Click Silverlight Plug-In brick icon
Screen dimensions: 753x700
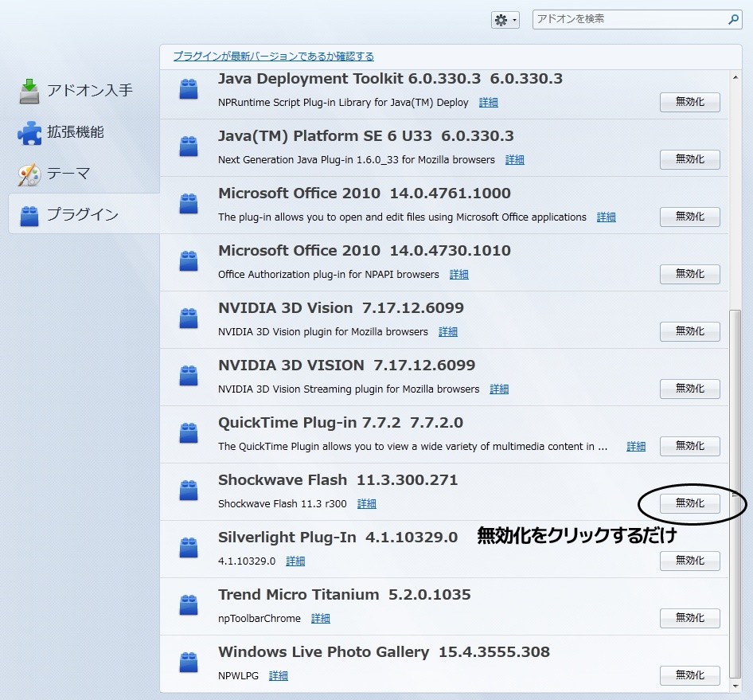pos(188,547)
